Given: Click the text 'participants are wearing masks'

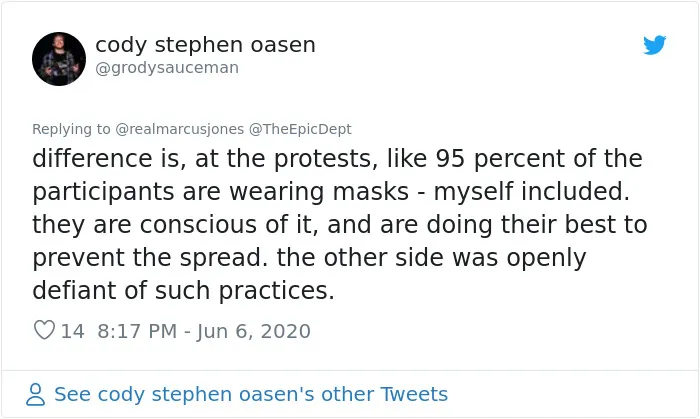Looking at the screenshot, I should tap(221, 192).
